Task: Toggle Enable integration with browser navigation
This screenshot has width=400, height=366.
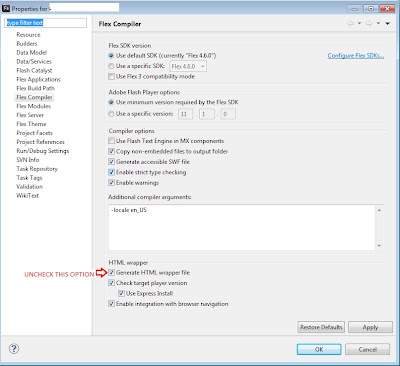Action: [111, 304]
